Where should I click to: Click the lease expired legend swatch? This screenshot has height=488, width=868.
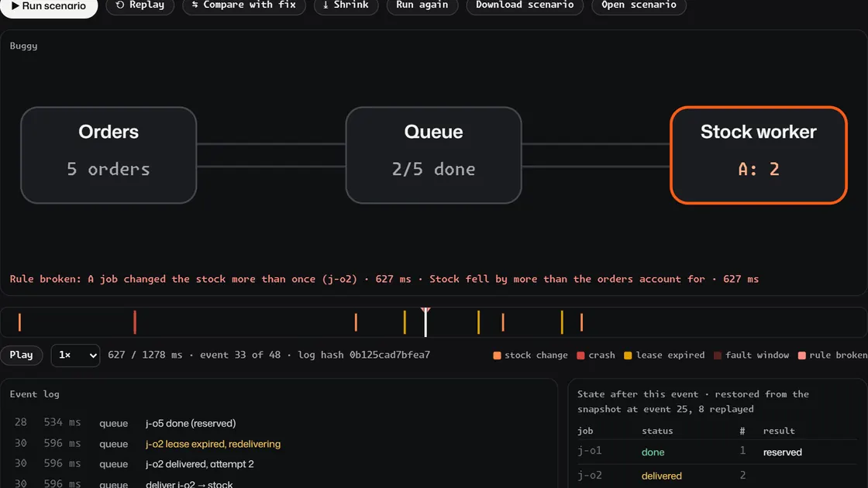point(628,356)
